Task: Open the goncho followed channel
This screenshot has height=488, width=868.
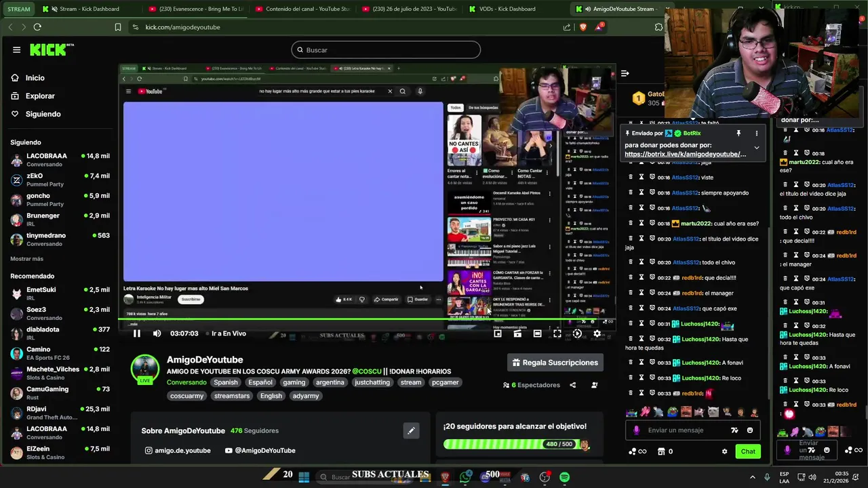Action: click(60, 200)
